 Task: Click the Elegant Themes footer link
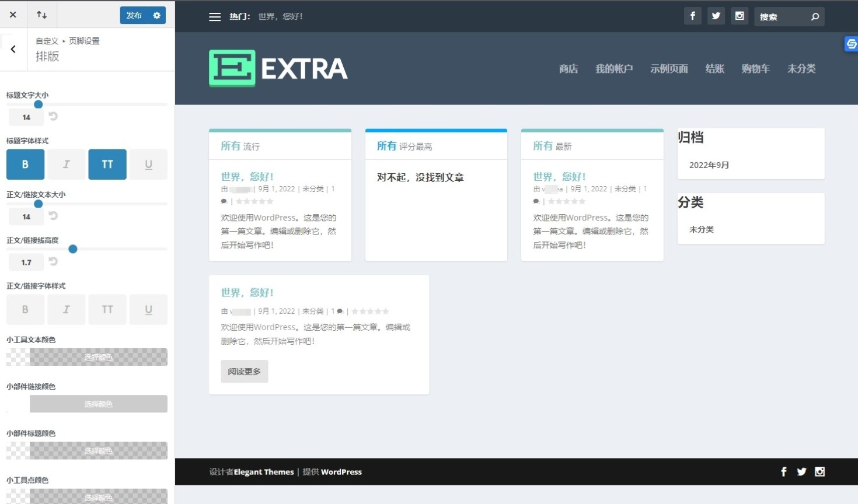coord(264,472)
